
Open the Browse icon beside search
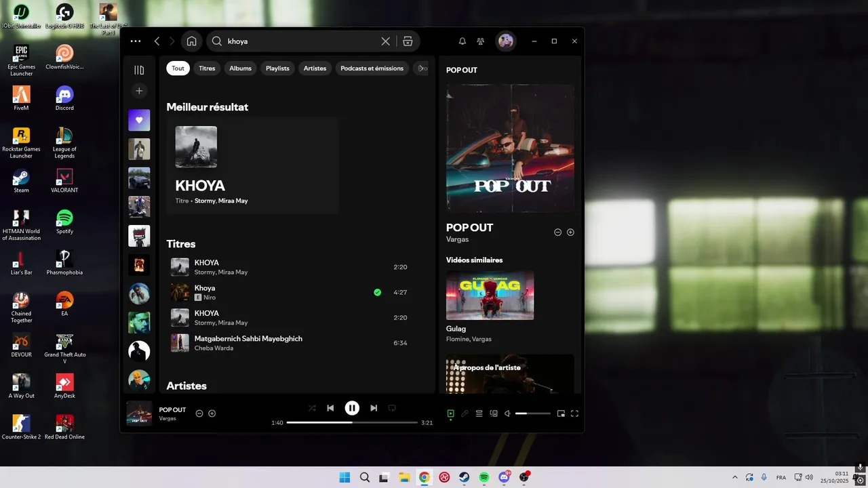click(408, 41)
